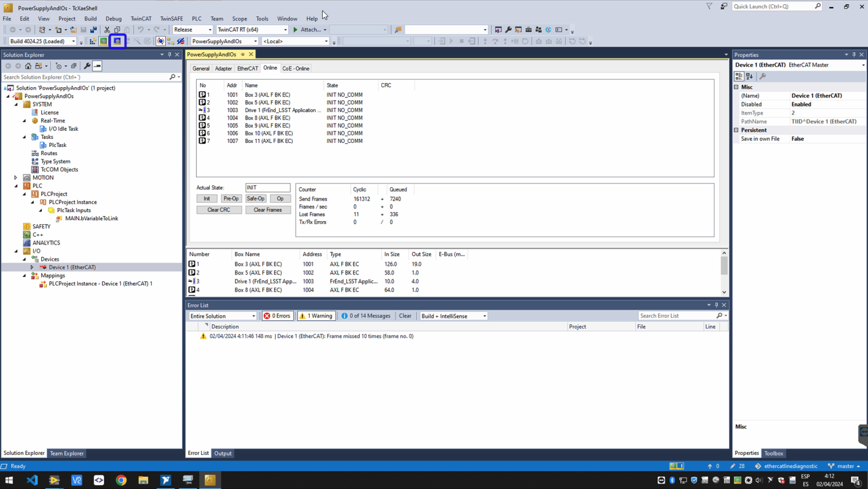This screenshot has width=868, height=489.
Task: Click the Cut scissors icon
Action: point(107,30)
